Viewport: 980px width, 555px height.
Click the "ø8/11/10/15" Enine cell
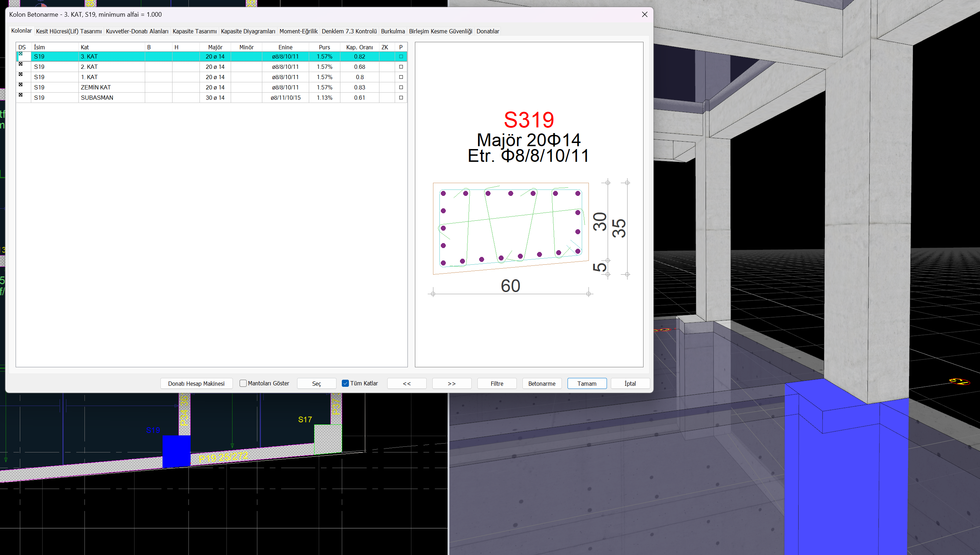(285, 98)
